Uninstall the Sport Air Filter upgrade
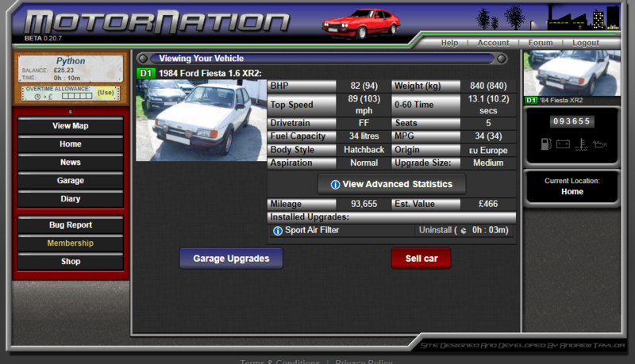The height and width of the screenshot is (364, 635). pyautogui.click(x=435, y=231)
